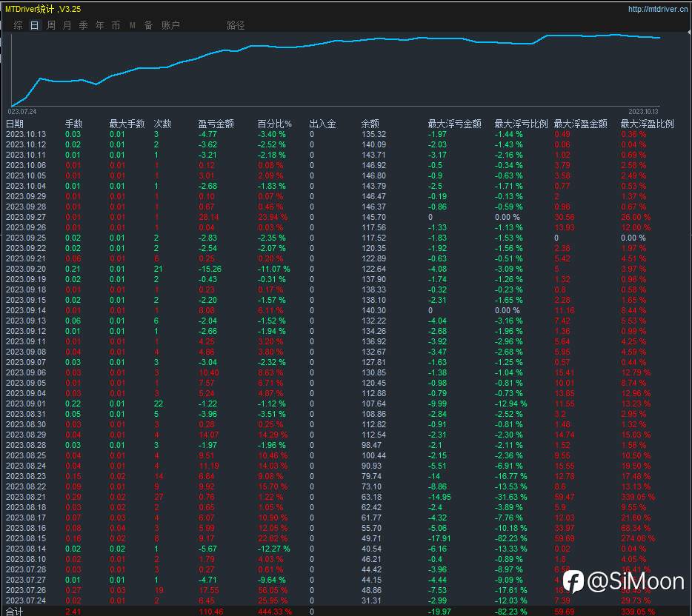Click the 2.41 total lots value

[x=73, y=612]
